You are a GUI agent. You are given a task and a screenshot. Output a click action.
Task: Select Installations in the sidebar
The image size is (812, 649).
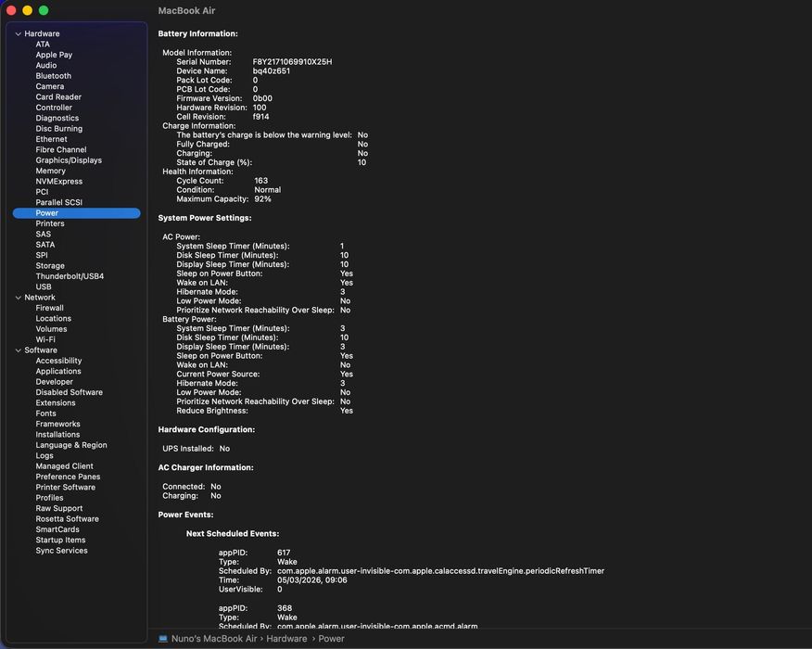coord(57,434)
